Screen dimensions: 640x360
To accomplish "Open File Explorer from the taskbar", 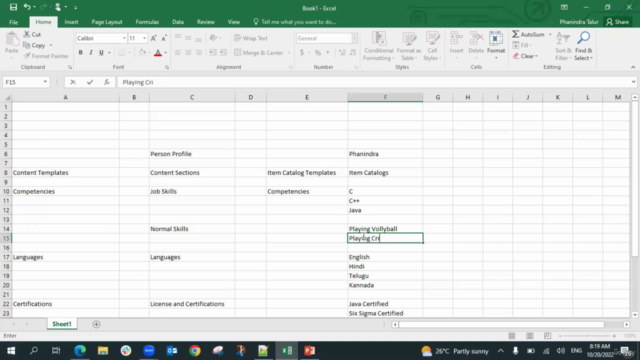I will tap(103, 351).
